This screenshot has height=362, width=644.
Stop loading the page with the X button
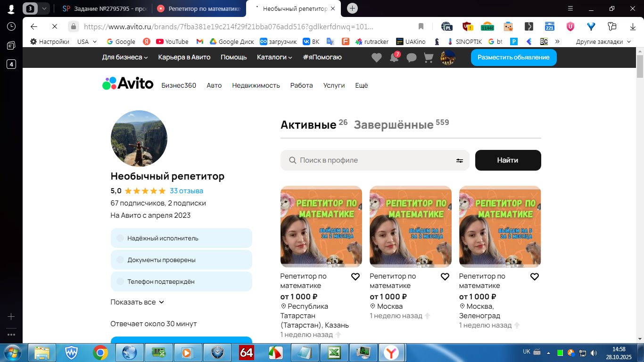pyautogui.click(x=54, y=26)
